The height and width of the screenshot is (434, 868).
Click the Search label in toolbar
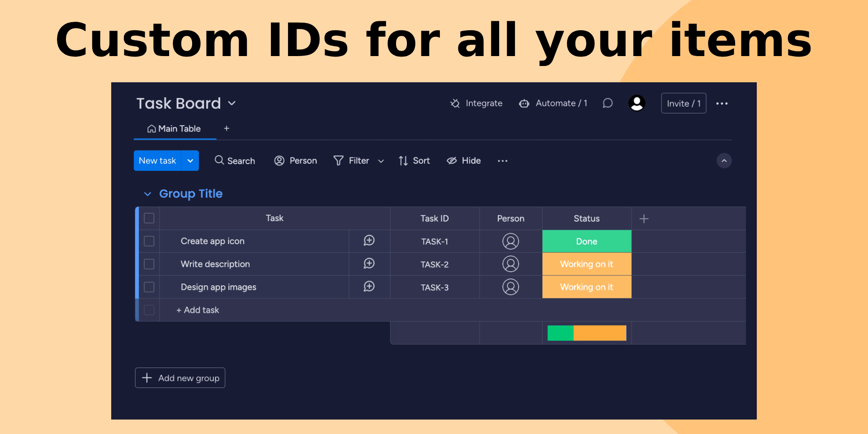tap(241, 161)
